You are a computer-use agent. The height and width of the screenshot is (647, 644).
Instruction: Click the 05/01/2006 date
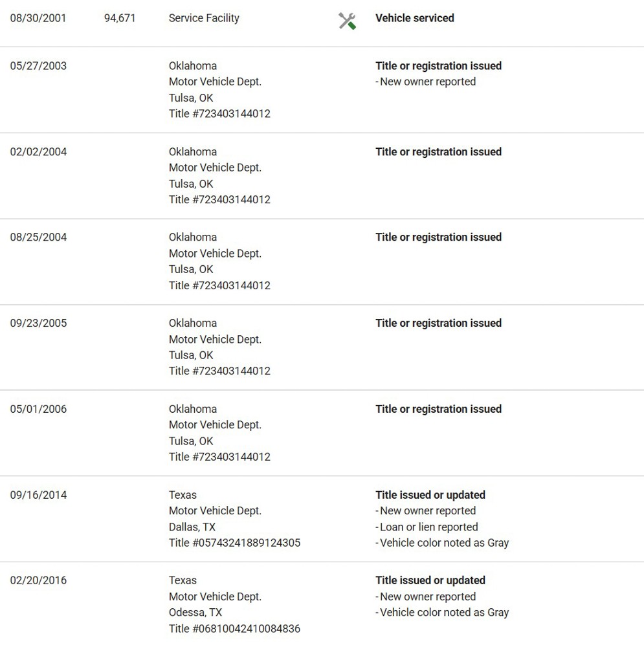38,409
